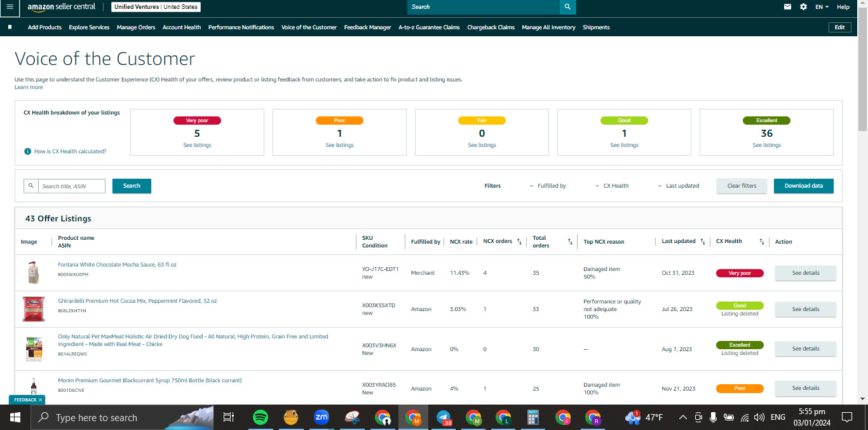The image size is (868, 430).
Task: Open Manage All Inventory
Action: [548, 27]
